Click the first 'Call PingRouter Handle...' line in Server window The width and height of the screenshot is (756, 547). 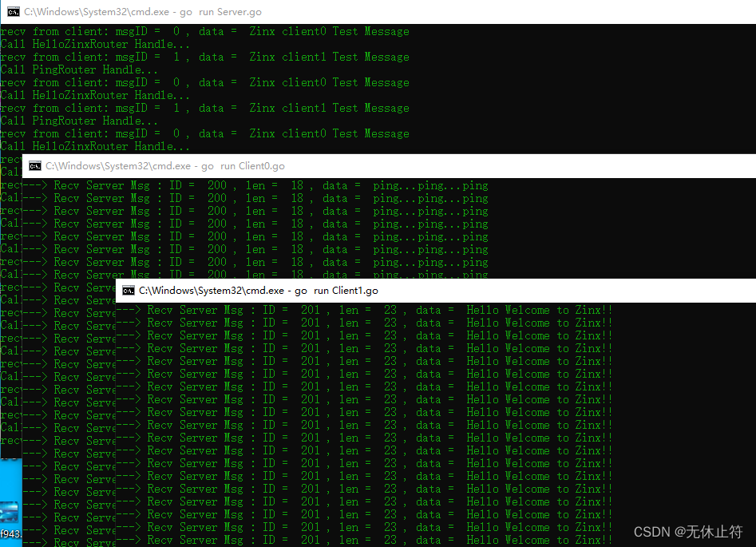79,69
